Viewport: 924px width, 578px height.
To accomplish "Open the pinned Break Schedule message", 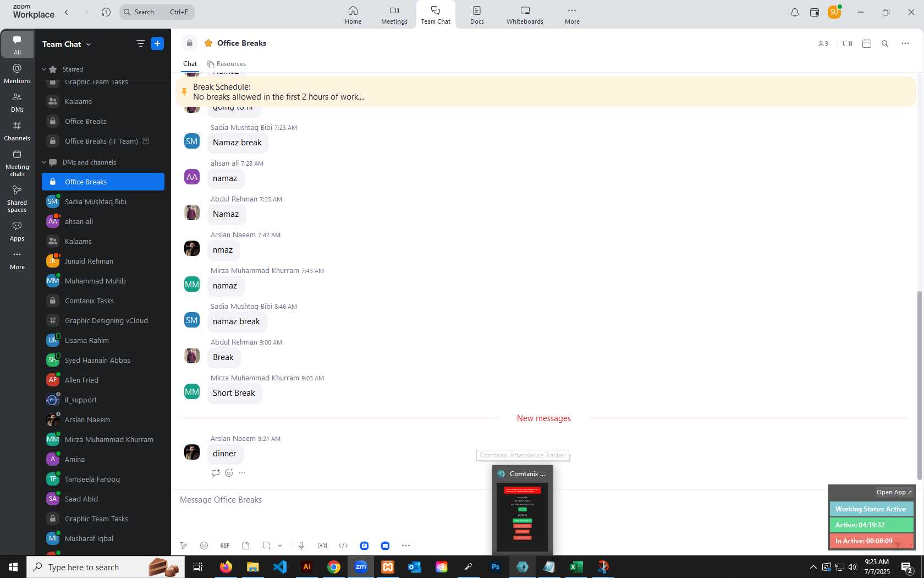I will [x=546, y=92].
